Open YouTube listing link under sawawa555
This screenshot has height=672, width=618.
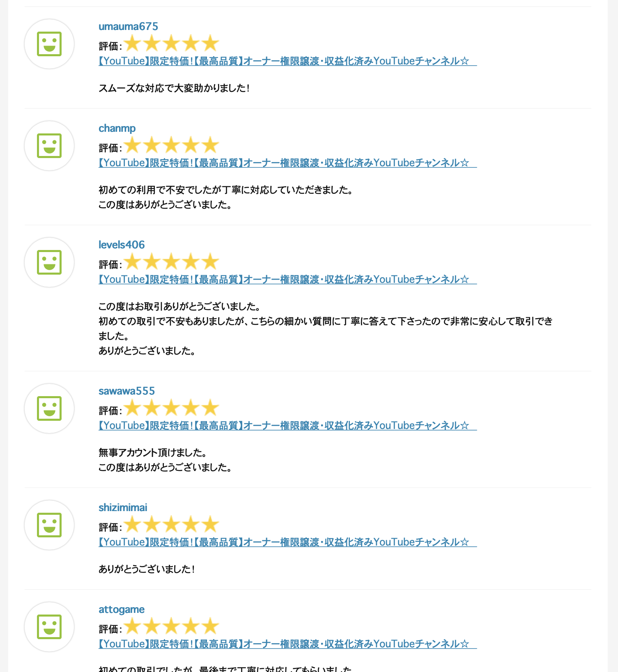click(x=287, y=426)
